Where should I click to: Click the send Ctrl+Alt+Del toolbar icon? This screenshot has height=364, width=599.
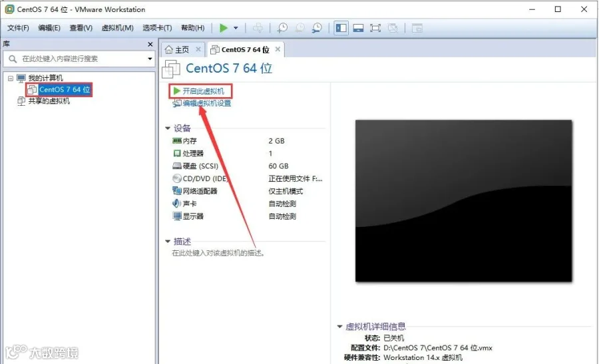(258, 28)
